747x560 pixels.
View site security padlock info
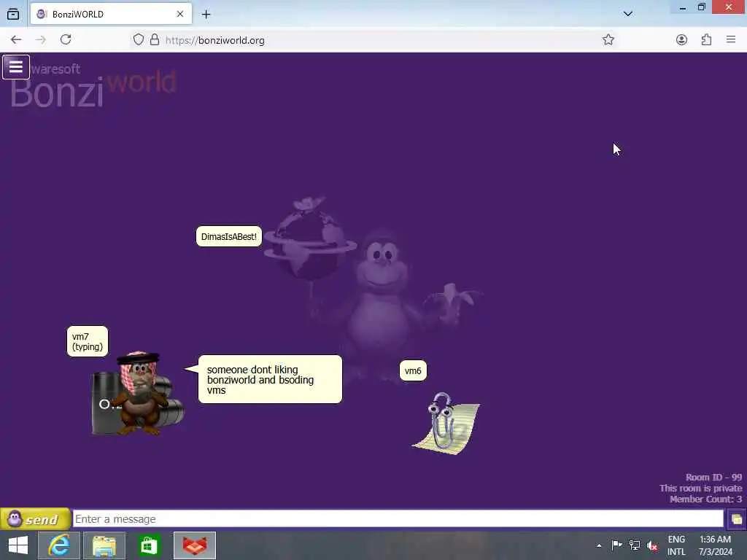pos(155,39)
